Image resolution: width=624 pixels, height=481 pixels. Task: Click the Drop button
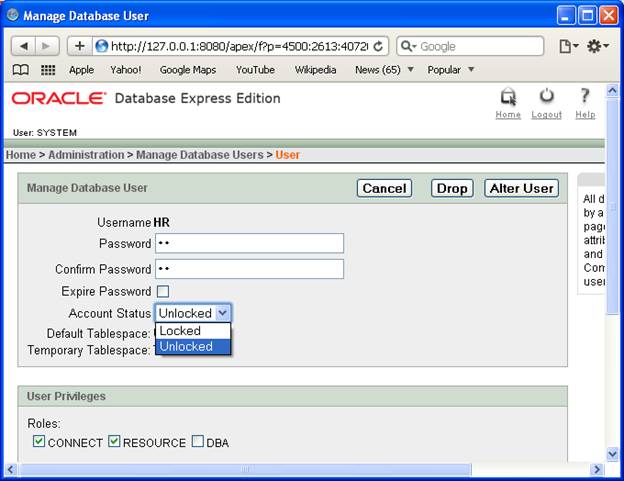452,188
